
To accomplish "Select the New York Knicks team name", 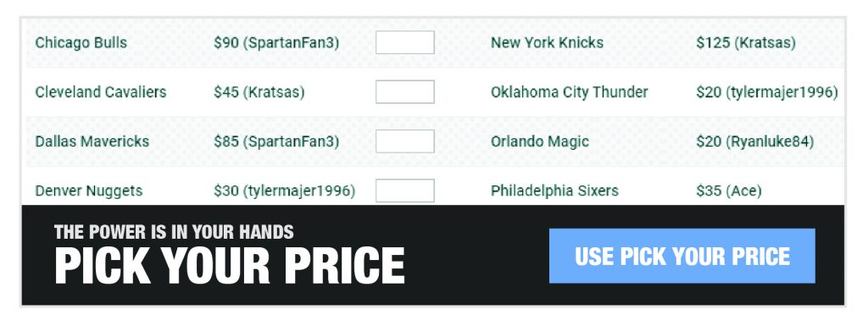I will pyautogui.click(x=547, y=42).
